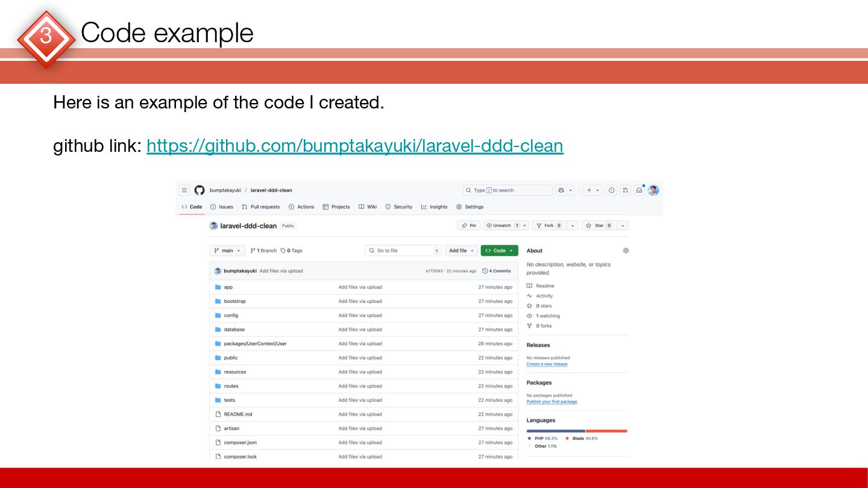Image resolution: width=868 pixels, height=488 pixels.
Task: Expand the Fork options dropdown arrow
Action: (572, 225)
